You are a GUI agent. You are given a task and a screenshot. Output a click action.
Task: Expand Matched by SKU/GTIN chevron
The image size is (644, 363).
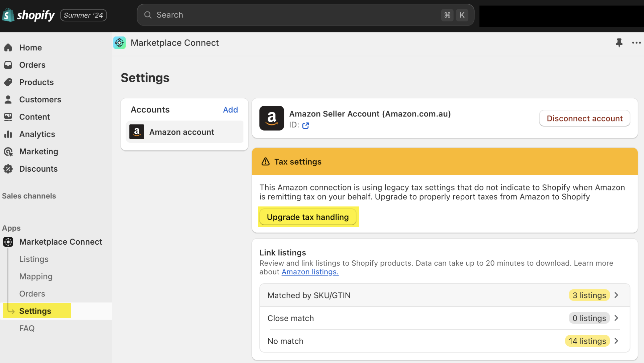[x=617, y=295]
